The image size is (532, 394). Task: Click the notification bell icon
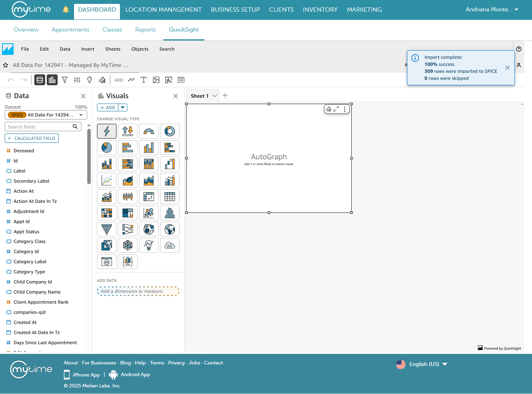[65, 9]
